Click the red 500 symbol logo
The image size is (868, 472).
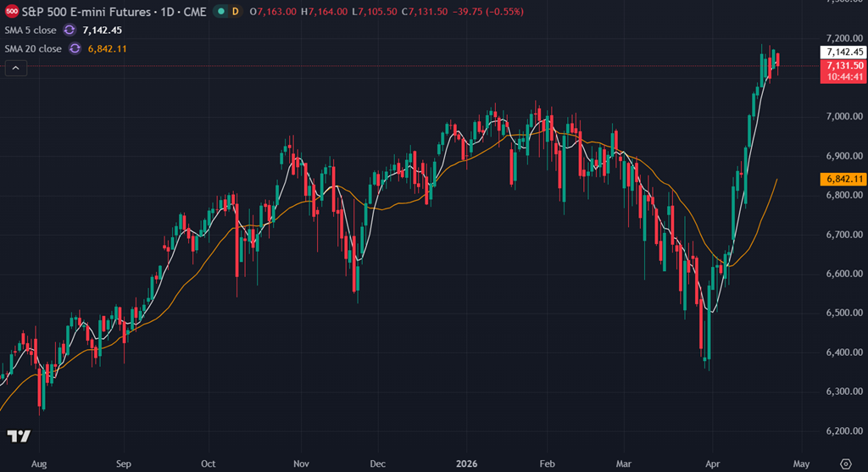pos(12,12)
